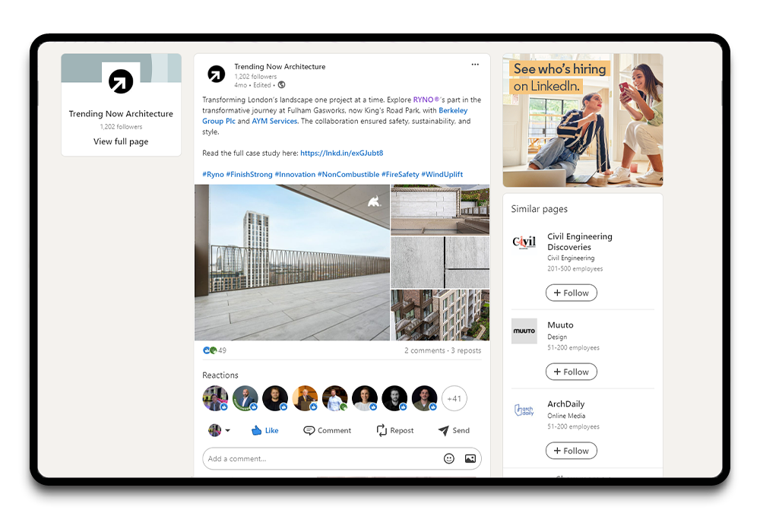Open the middle grey tile texture photo
760x532 pixels.
click(x=440, y=262)
